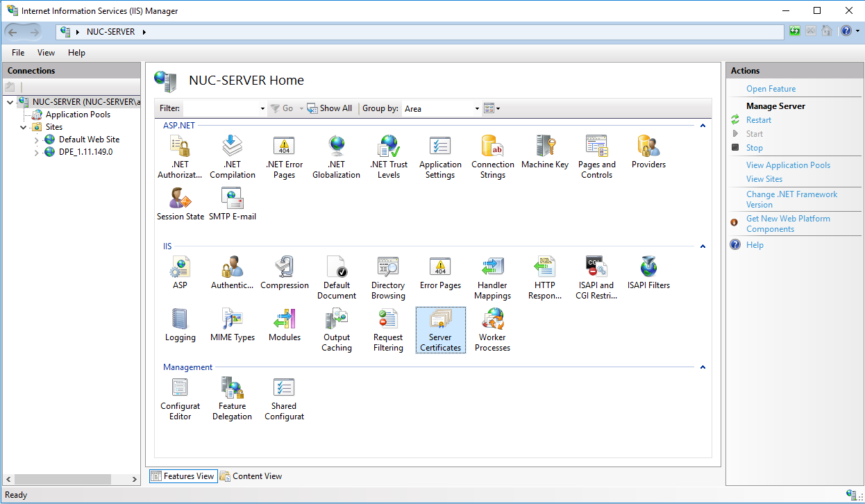Click into the Filter input field
This screenshot has height=504, width=865.
click(221, 108)
